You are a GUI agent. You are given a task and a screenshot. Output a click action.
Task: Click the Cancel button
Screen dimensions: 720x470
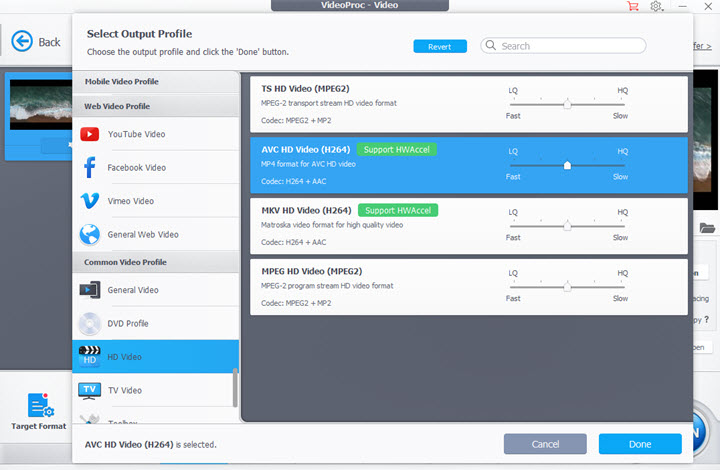[545, 444]
